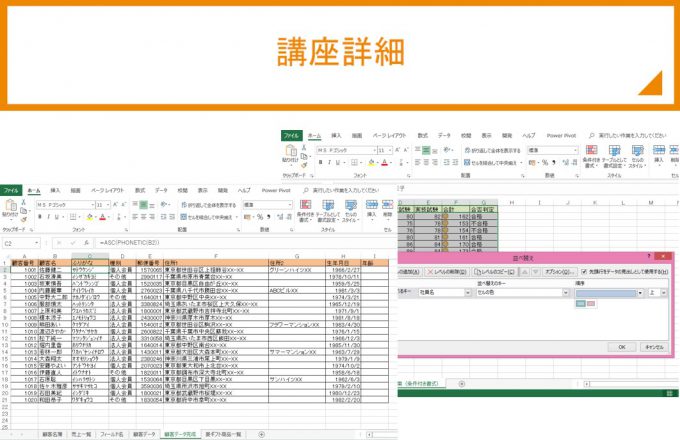
Task: Click Percent Style icon in Sort-dialog workbook
Action: click(545, 163)
